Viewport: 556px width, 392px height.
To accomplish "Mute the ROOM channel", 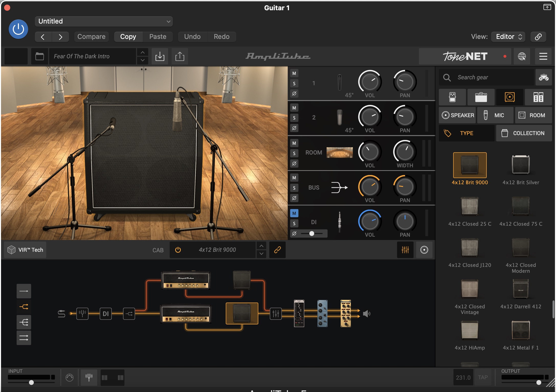I will click(x=294, y=143).
